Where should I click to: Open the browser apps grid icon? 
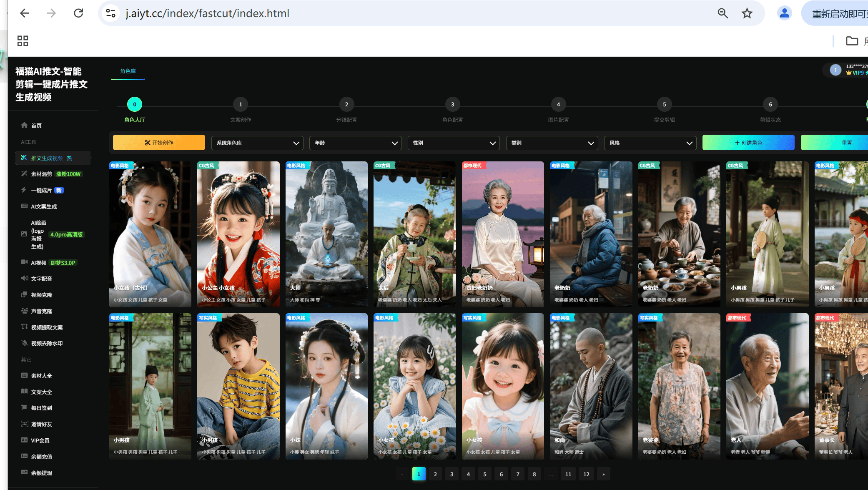23,41
